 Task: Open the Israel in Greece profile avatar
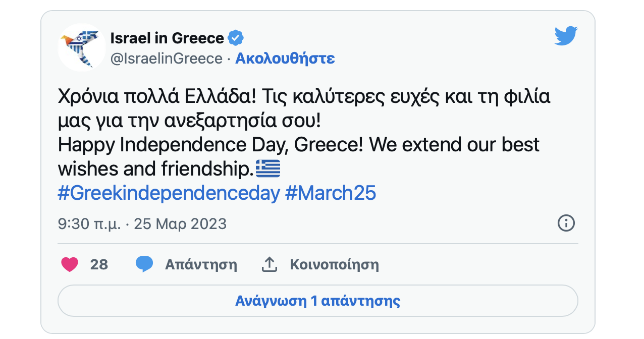(82, 47)
